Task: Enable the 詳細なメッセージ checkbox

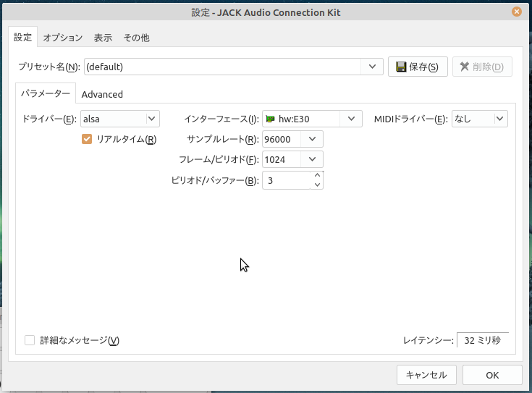Action: 30,340
